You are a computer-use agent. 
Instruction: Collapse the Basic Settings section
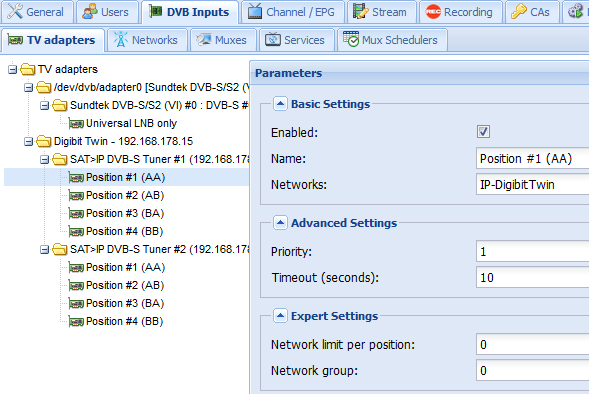coord(280,104)
